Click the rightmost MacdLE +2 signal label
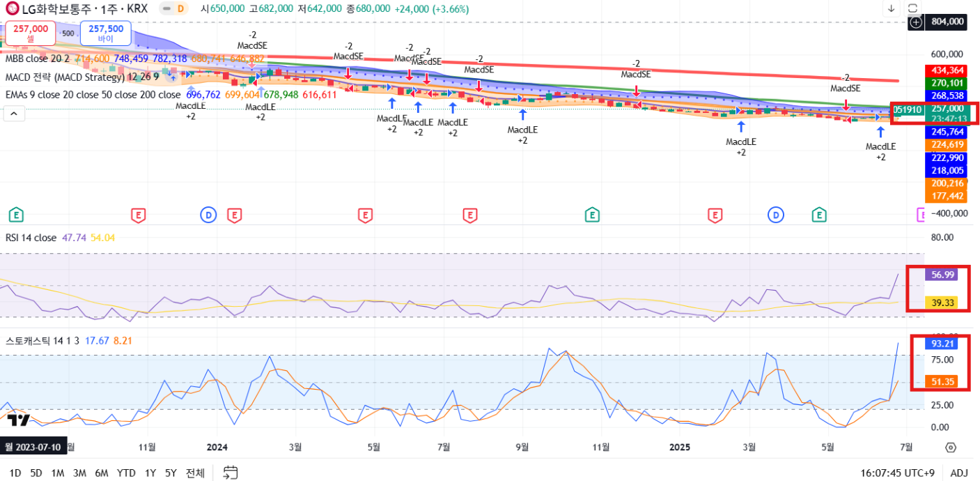This screenshot has width=980, height=481. 880,151
